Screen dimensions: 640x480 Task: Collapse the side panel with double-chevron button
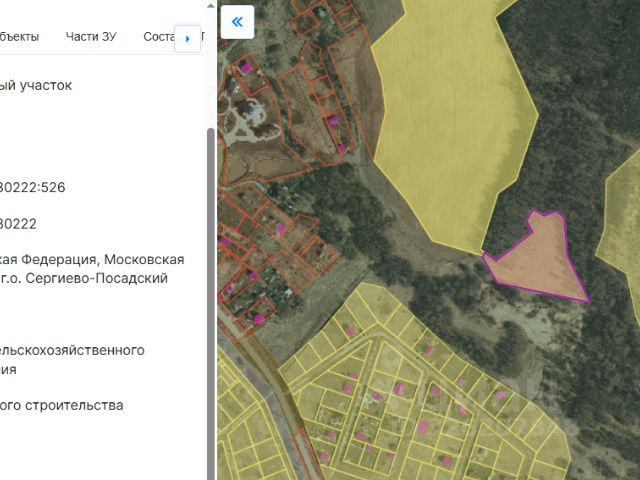pos(237,22)
